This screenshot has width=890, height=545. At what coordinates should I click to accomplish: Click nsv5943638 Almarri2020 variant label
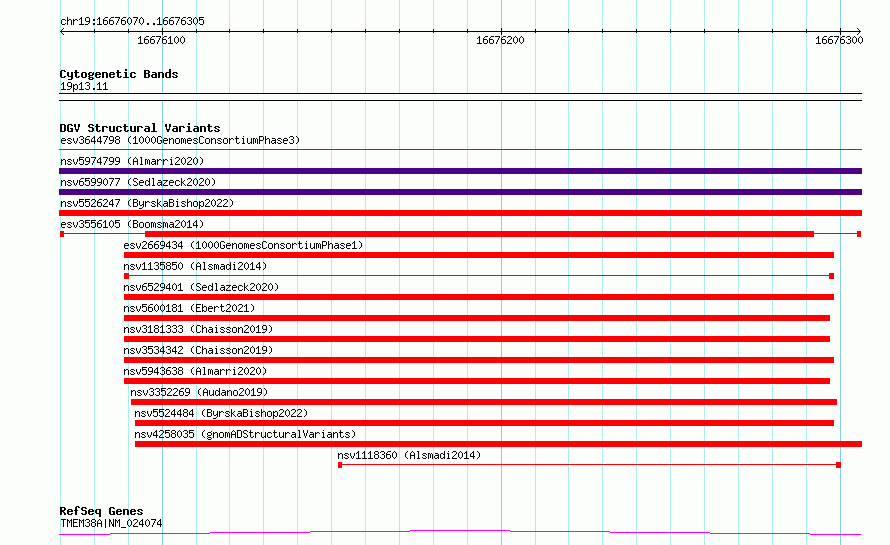point(195,371)
